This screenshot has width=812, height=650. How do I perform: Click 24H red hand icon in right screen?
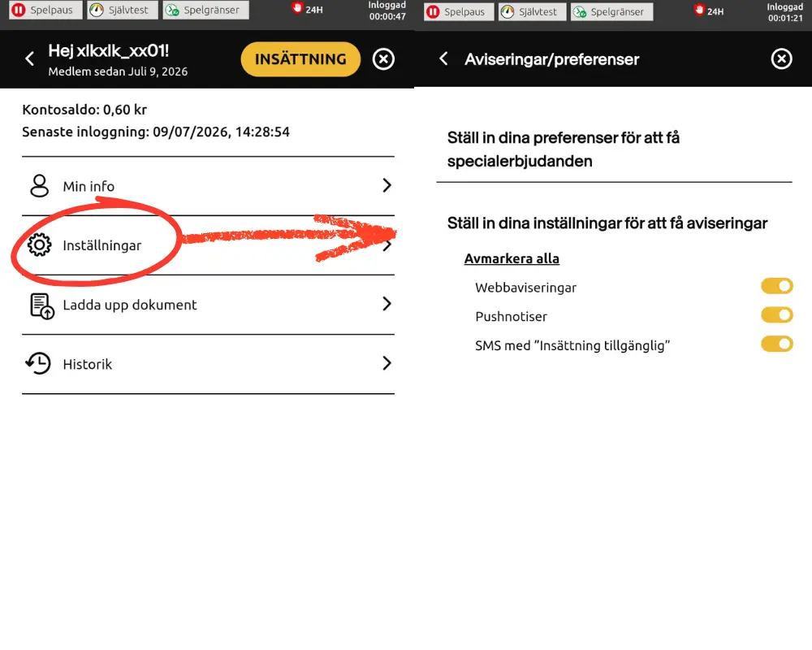click(x=699, y=10)
